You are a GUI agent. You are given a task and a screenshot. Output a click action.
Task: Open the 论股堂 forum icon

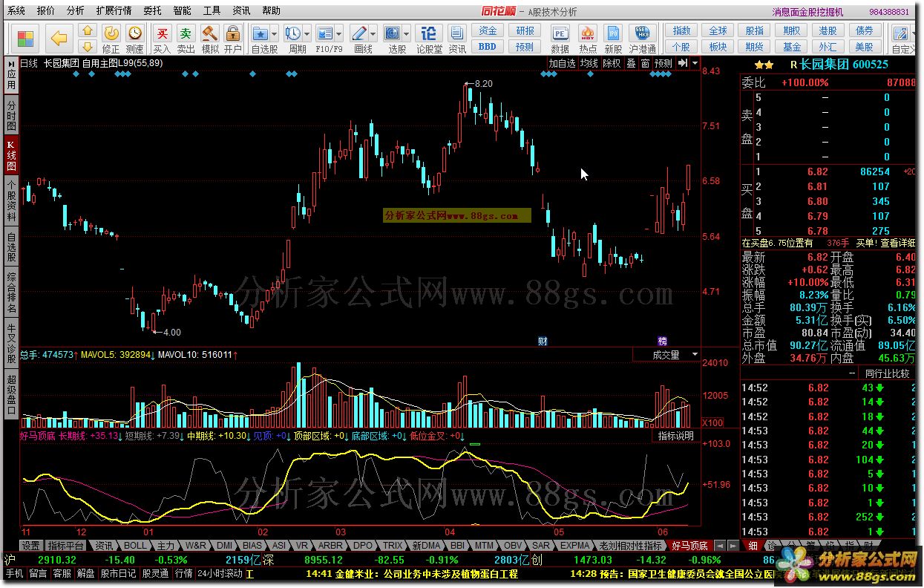coord(429,39)
